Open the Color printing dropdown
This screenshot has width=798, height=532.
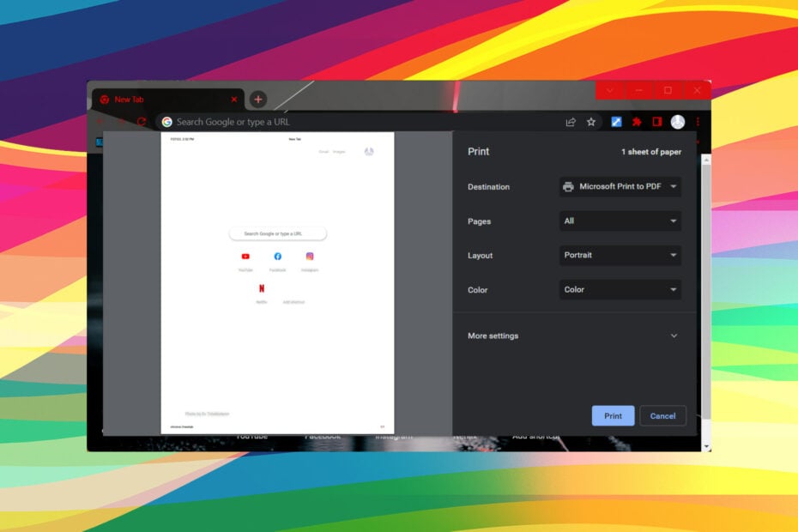click(x=620, y=289)
